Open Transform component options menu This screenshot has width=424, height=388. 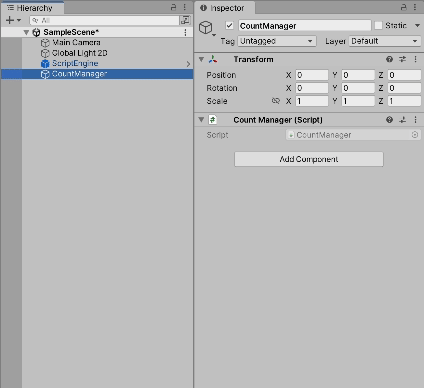[415, 59]
